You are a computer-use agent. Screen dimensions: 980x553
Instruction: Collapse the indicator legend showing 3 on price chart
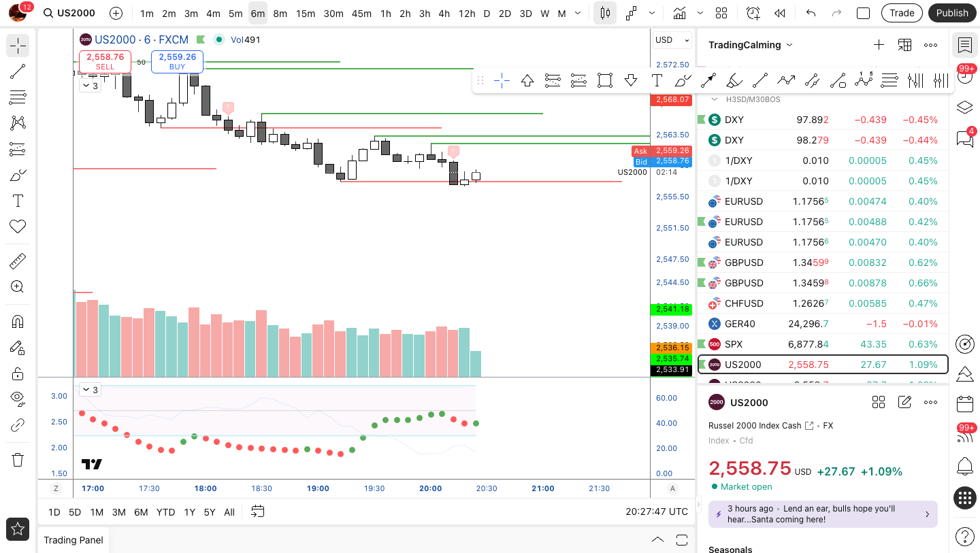[90, 86]
